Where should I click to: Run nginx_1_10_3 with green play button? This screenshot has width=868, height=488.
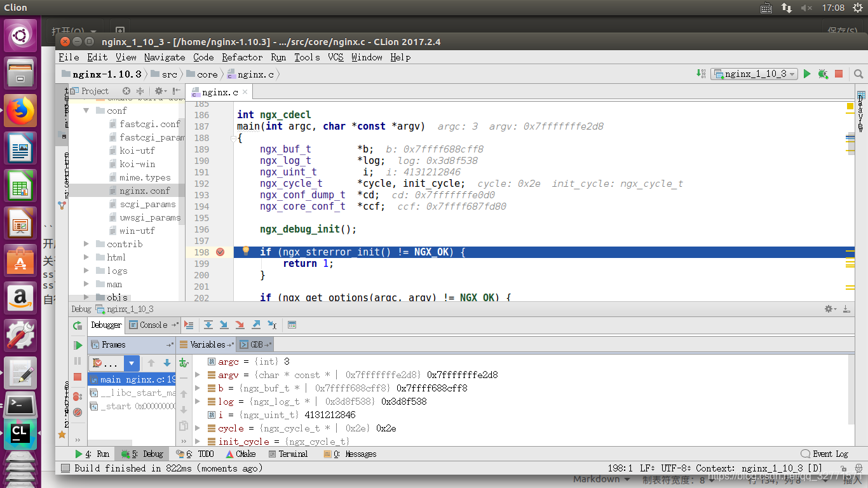point(807,74)
